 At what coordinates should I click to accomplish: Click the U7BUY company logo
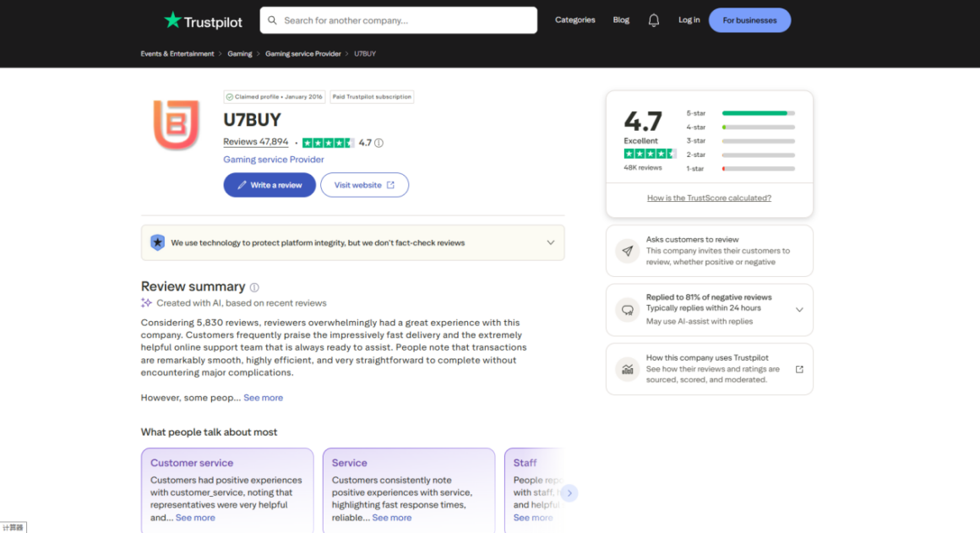[177, 124]
